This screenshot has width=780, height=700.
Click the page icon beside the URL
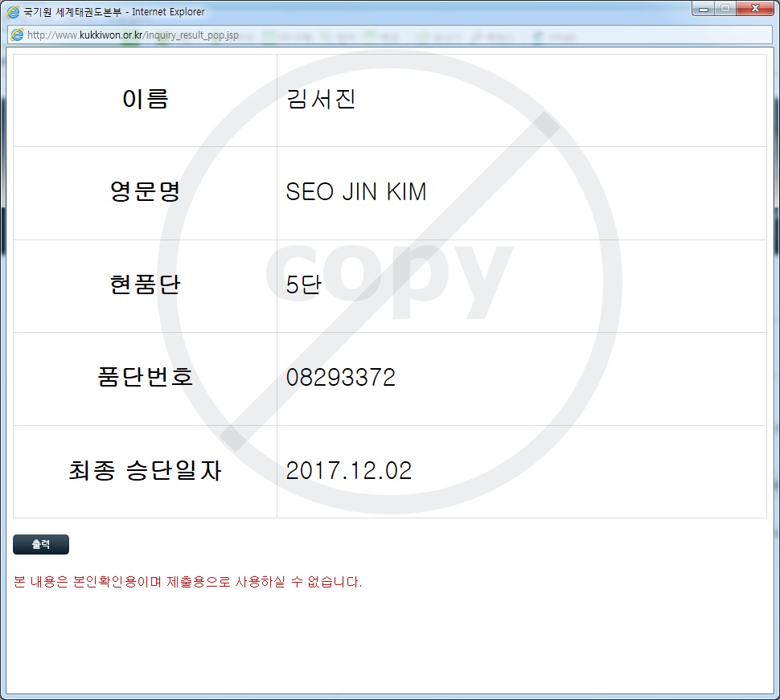point(17,35)
